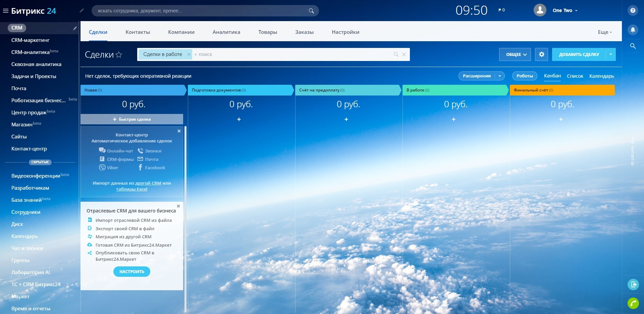The image size is (644, 314).
Task: Click the Онлайн-чат channel icon
Action: (102, 150)
